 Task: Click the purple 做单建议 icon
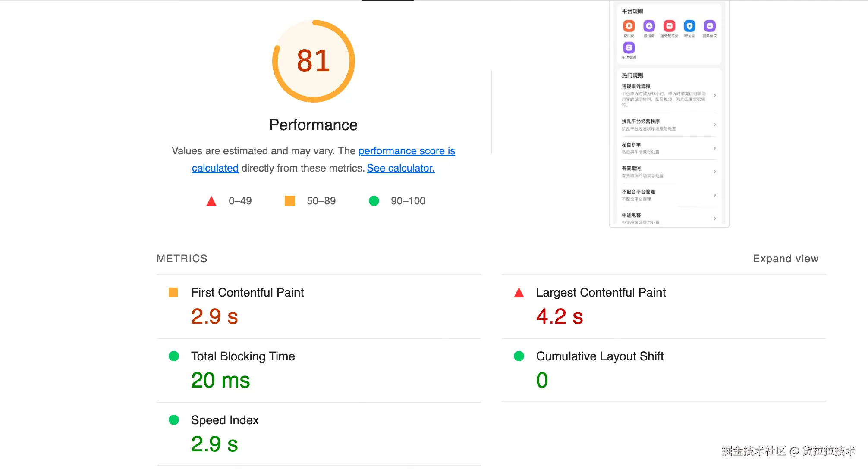pyautogui.click(x=710, y=26)
